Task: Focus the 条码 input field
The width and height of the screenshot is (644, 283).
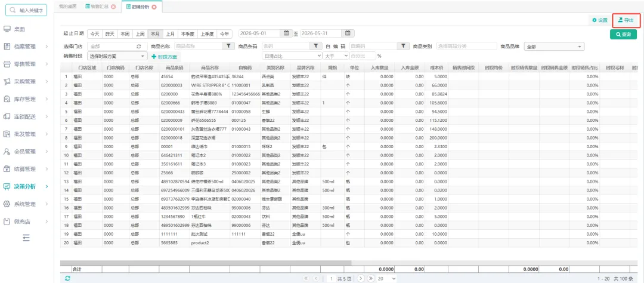Action: pos(286,46)
